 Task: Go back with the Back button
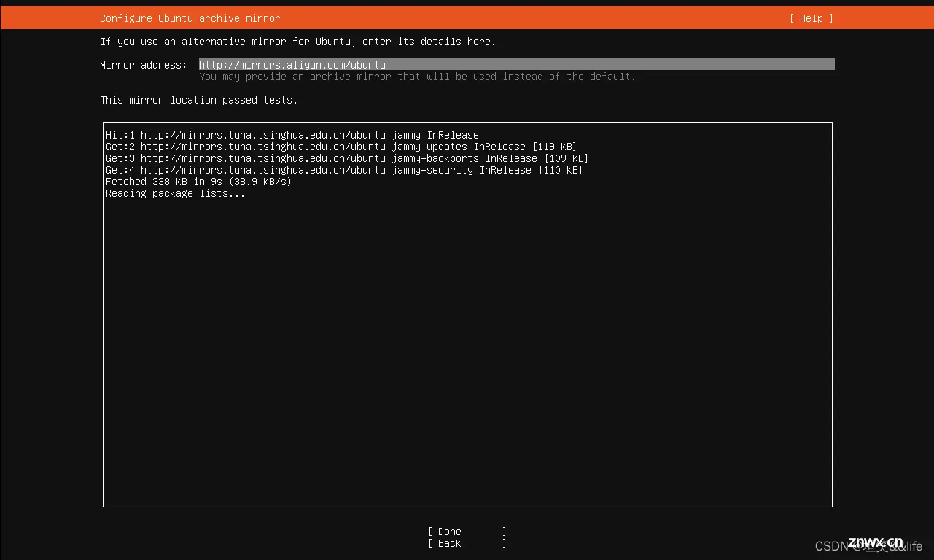467,543
